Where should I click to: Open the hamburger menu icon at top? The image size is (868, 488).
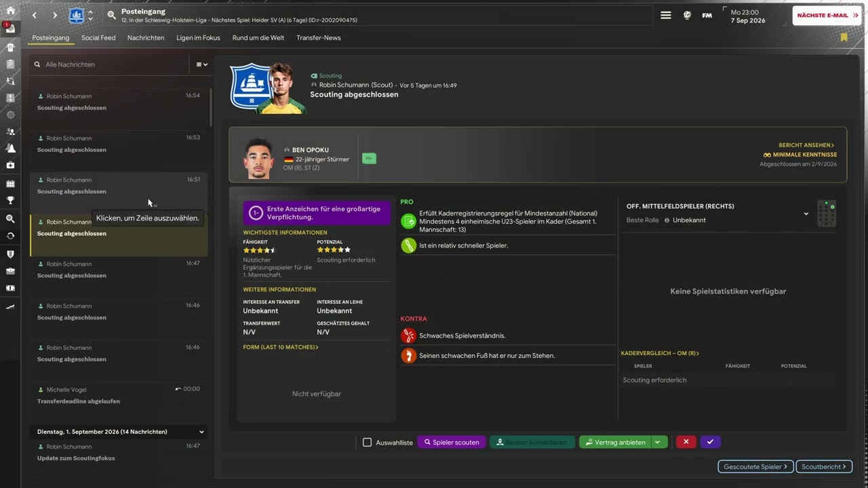click(666, 15)
